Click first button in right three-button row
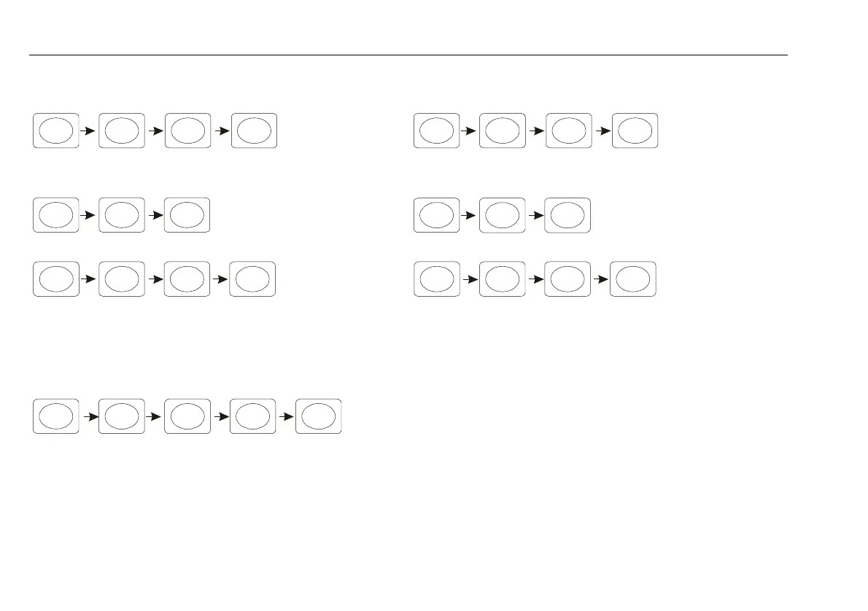The image size is (868, 611). pos(436,215)
